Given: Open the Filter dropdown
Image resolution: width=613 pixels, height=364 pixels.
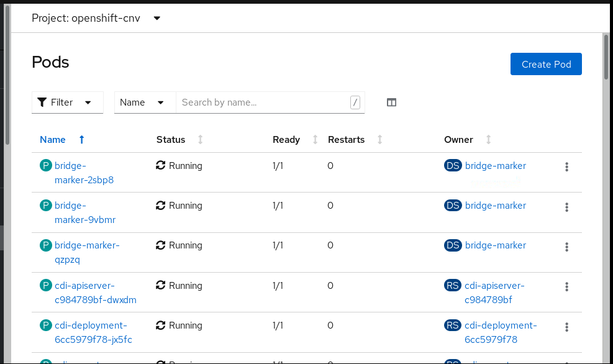Looking at the screenshot, I should [67, 102].
